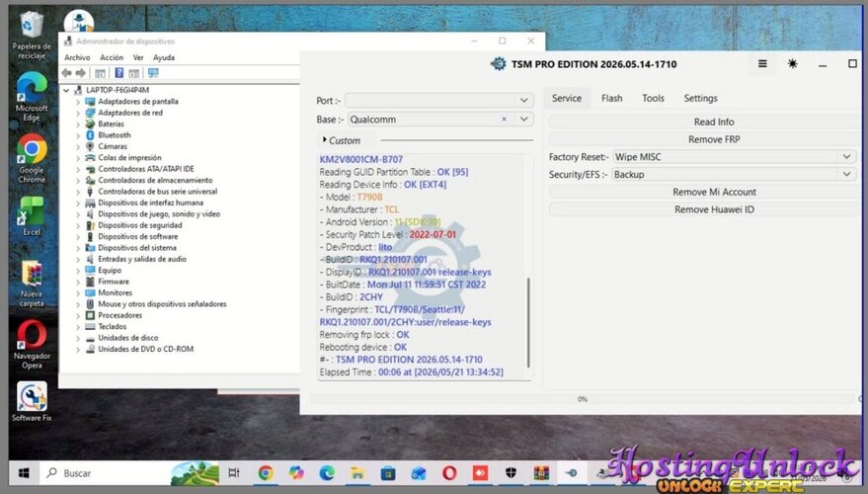Toggle the TSM brightness theme icon
The width and height of the screenshot is (868, 494).
coord(793,63)
